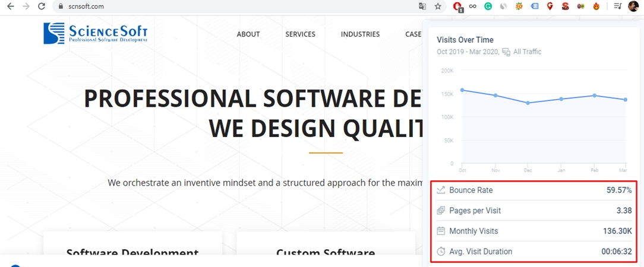Click the browser forward arrow
Screen dimensions: 644x267
26,6
